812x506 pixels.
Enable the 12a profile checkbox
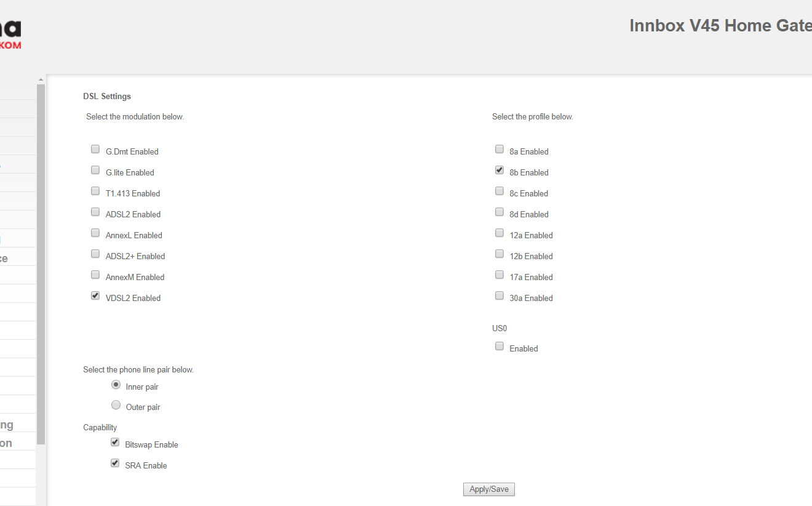point(500,233)
